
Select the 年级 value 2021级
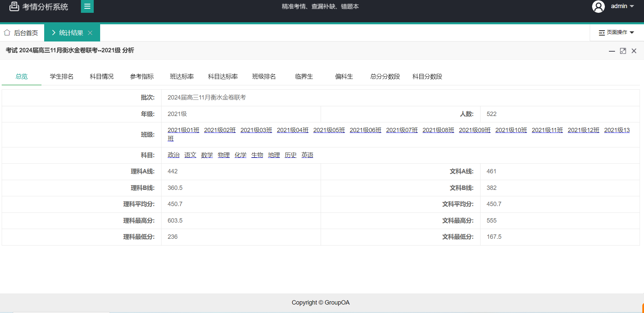[177, 114]
